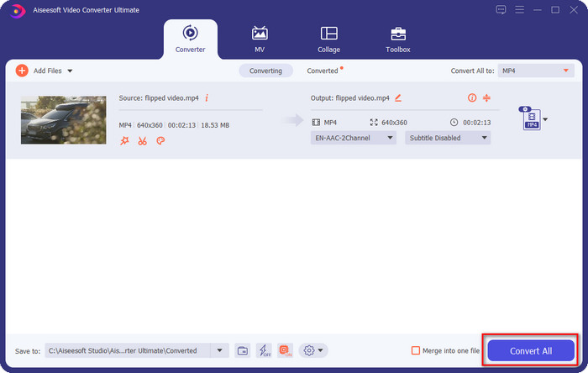The width and height of the screenshot is (588, 373).
Task: Click the flipped video thumbnail
Action: click(x=63, y=119)
